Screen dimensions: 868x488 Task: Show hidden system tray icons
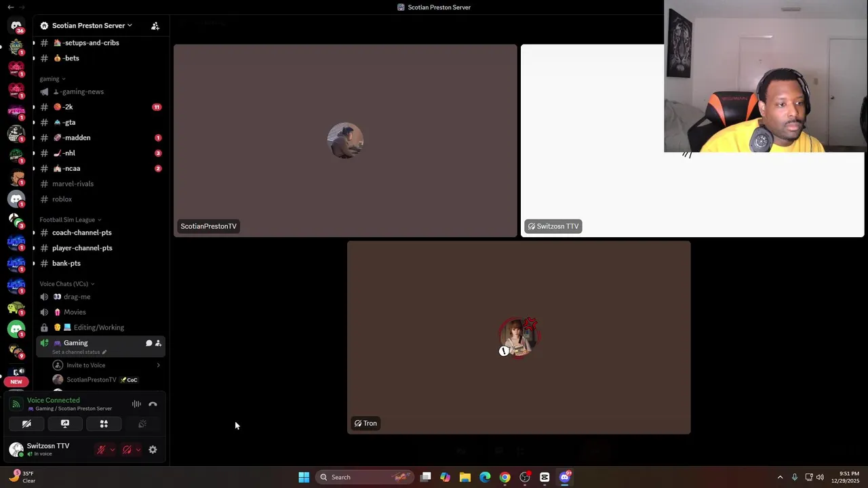[780, 477]
